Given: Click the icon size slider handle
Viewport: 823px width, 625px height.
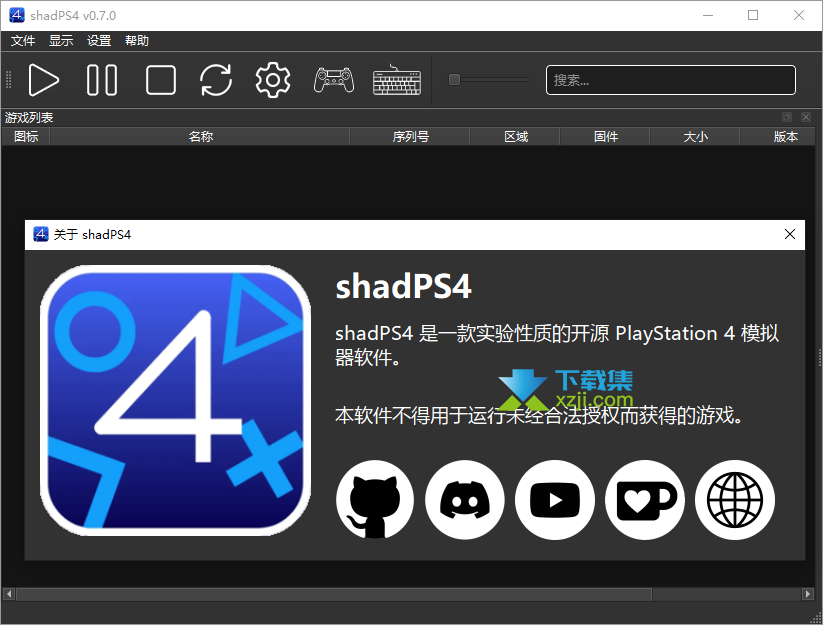Looking at the screenshot, I should [454, 80].
